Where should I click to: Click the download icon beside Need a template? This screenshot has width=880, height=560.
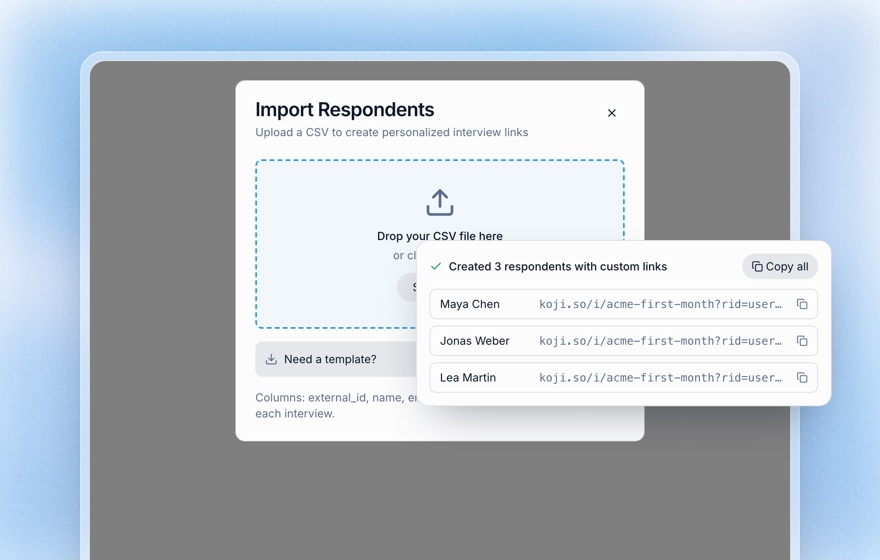point(271,359)
